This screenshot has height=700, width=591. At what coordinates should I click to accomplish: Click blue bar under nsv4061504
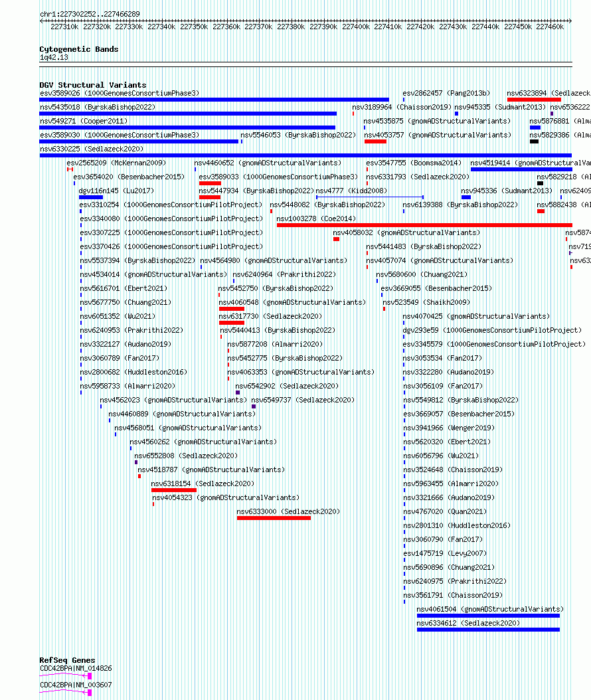[488, 616]
